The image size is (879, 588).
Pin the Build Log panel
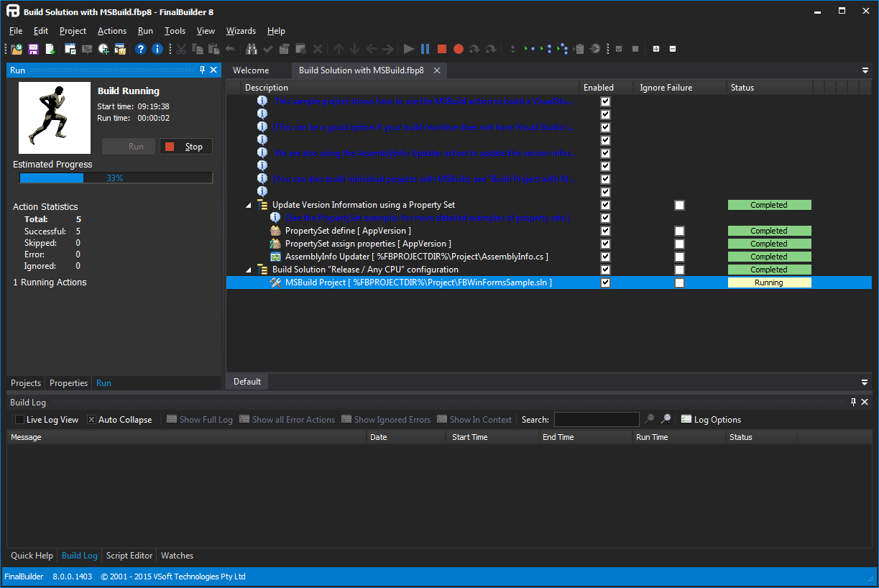pos(853,402)
